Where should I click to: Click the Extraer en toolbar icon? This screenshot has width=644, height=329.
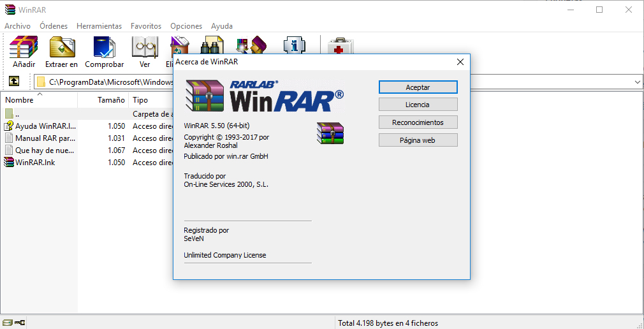[62, 47]
